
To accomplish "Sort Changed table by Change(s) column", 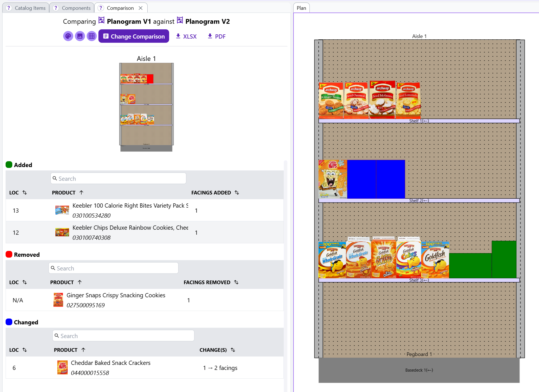I will point(233,350).
